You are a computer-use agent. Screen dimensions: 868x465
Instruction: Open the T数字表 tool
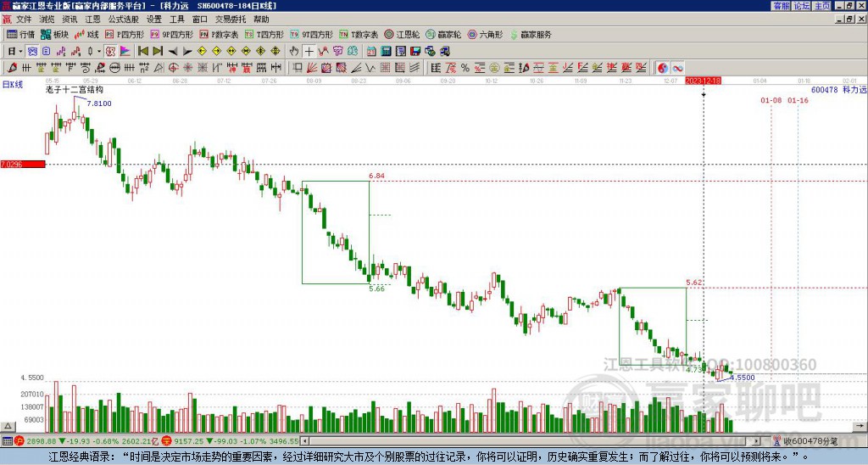359,34
